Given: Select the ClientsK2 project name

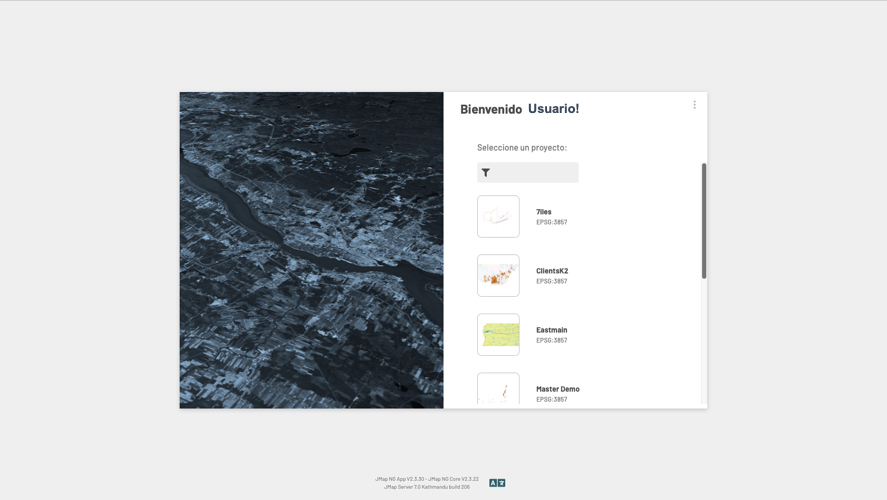Looking at the screenshot, I should point(551,271).
